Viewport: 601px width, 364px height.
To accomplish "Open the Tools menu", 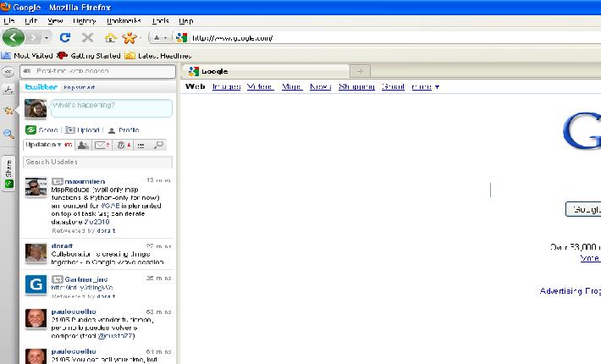I will coord(160,20).
